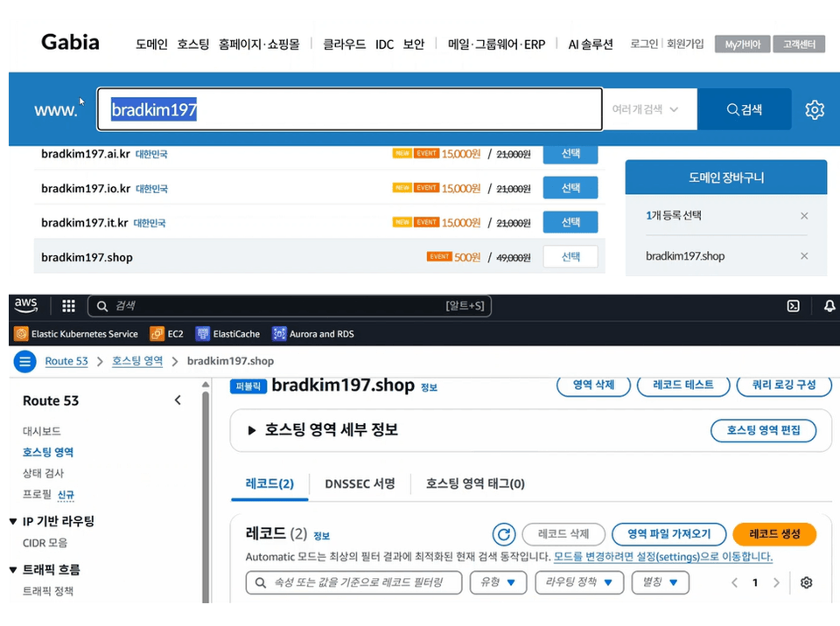Collapse the Route 53 side panel arrow

tap(178, 400)
